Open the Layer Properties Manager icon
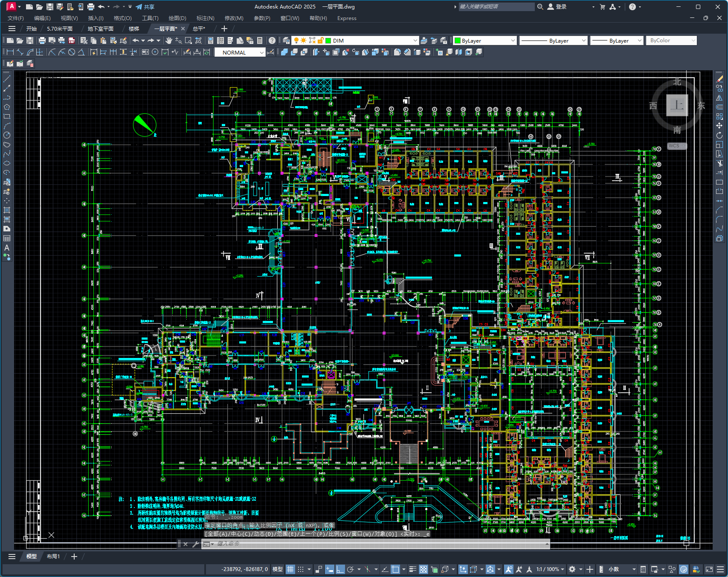 [286, 40]
